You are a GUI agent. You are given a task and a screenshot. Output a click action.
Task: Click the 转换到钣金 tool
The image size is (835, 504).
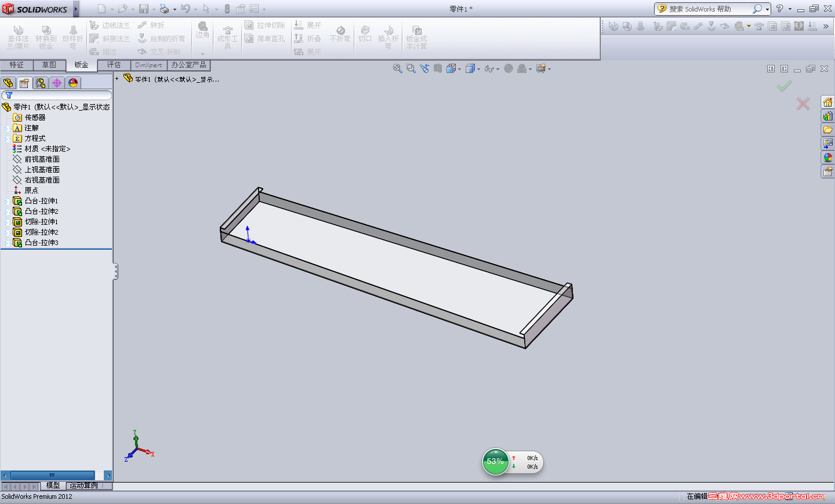click(46, 38)
